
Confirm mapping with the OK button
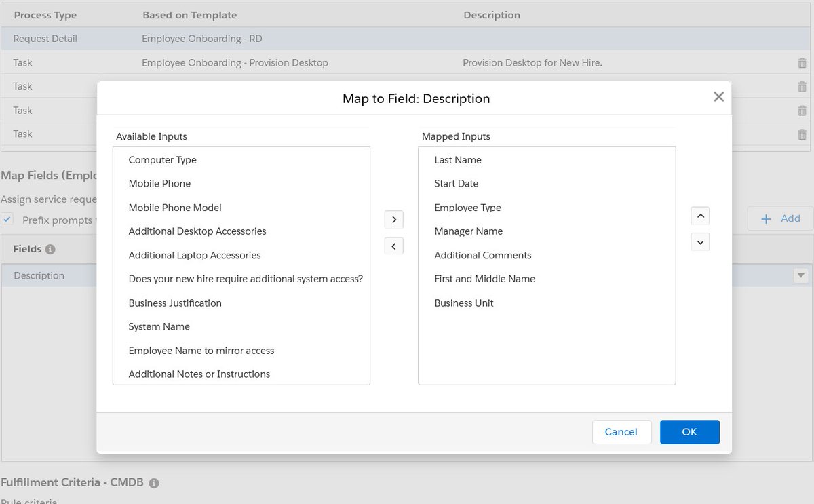click(689, 432)
